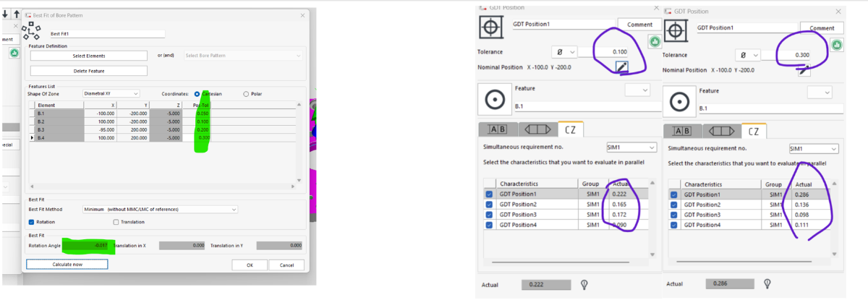Enable Translation checkbox

[x=116, y=222]
